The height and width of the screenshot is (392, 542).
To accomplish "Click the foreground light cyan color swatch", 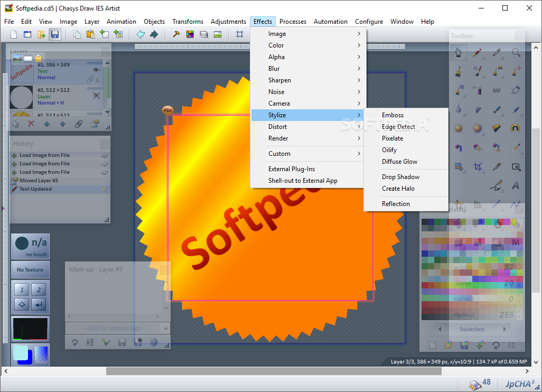I will coord(21,353).
